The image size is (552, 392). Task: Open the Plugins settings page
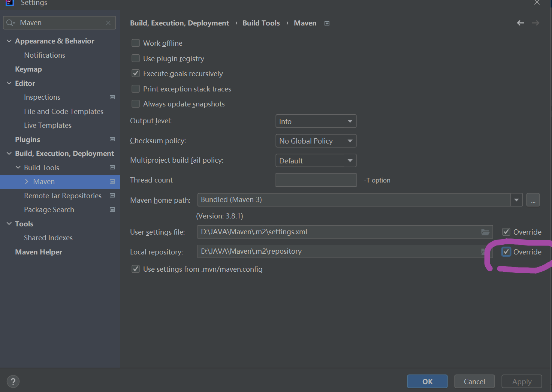click(27, 139)
